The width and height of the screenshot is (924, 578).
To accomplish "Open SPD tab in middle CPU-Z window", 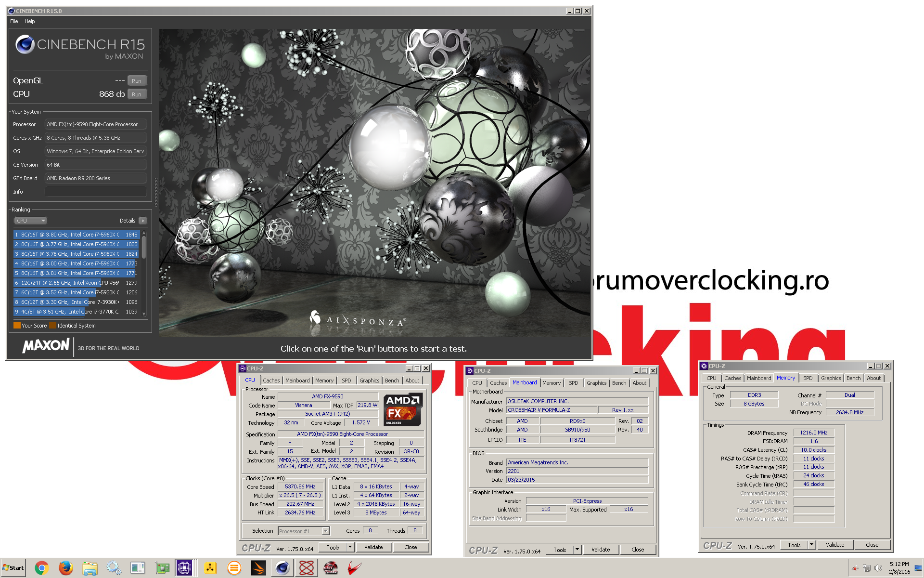I will 574,383.
